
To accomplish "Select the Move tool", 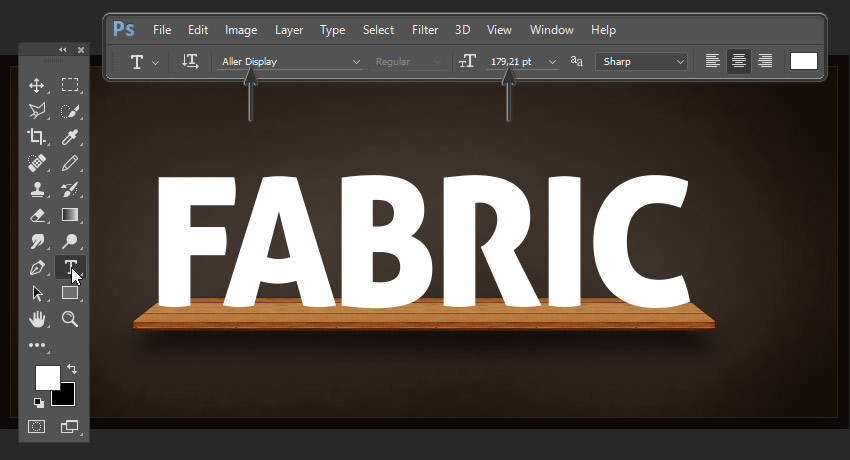I will [x=36, y=85].
